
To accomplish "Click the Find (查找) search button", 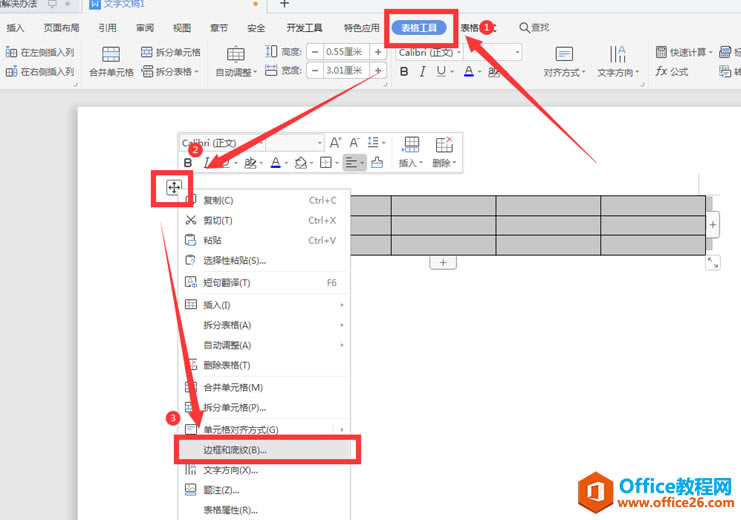I will tap(534, 28).
